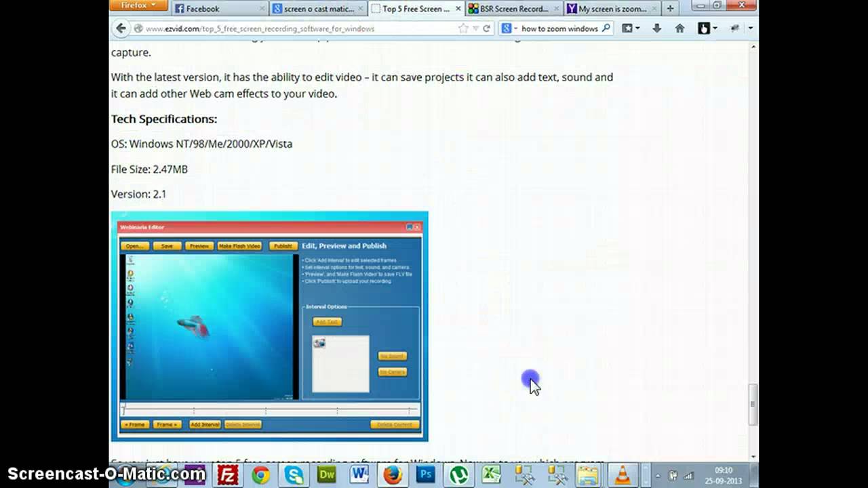The image size is (868, 488).
Task: Click the 'OS: Windows NT/98/Me/2000/XP/Vista' line
Action: coord(201,144)
